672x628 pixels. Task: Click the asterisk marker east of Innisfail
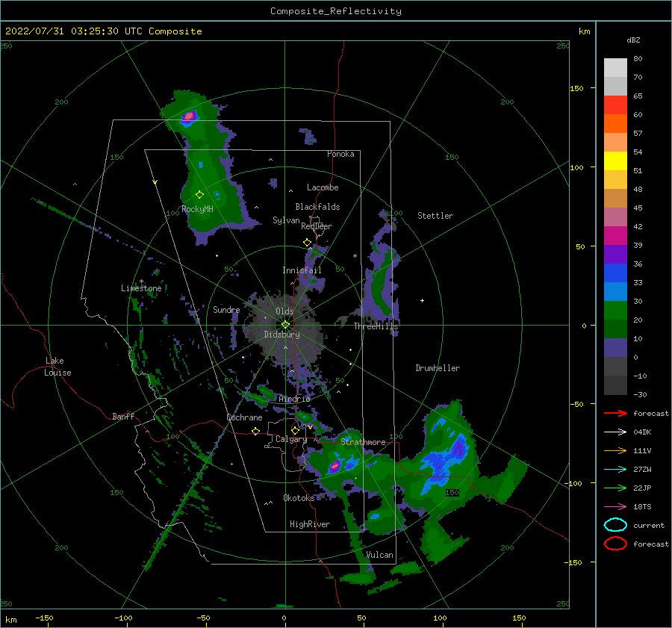click(355, 256)
